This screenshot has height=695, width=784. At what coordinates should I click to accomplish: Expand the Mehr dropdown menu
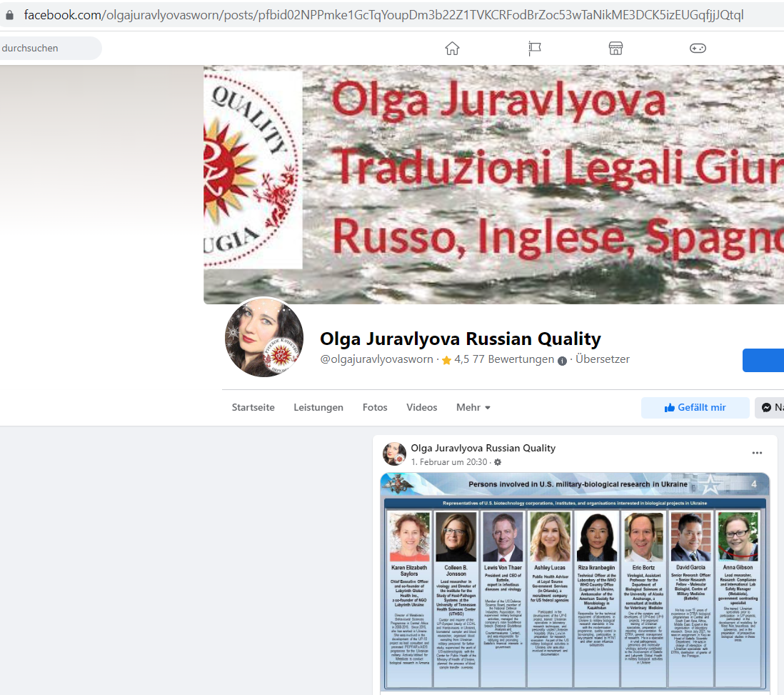pos(473,407)
